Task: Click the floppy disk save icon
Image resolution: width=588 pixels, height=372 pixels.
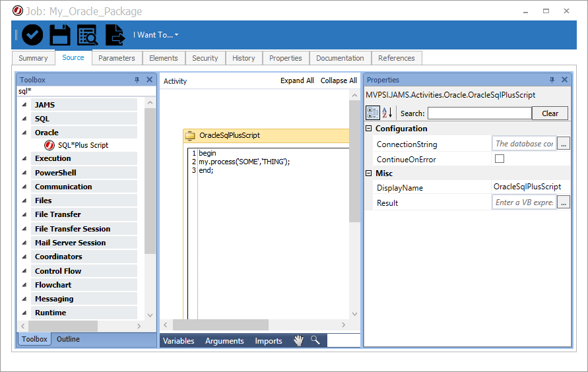Action: (x=60, y=35)
